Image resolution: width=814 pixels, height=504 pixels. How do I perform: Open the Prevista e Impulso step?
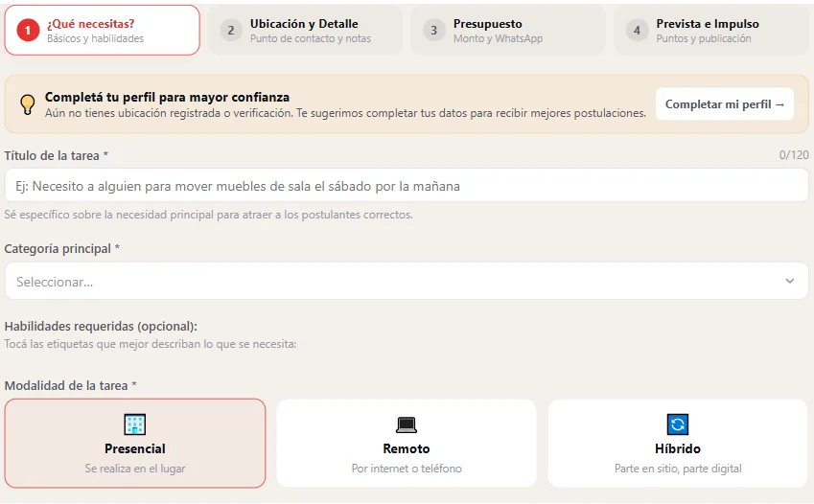pyautogui.click(x=711, y=30)
